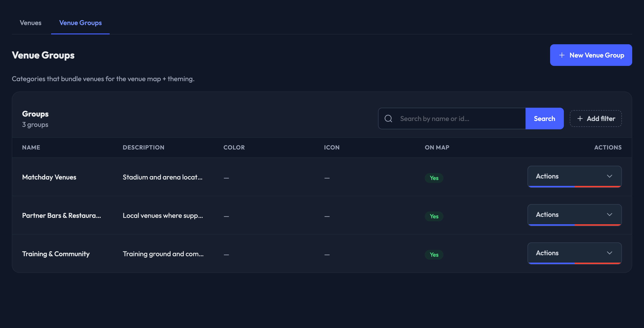Image resolution: width=644 pixels, height=328 pixels.
Task: Click the ICON column header
Action: click(x=332, y=147)
